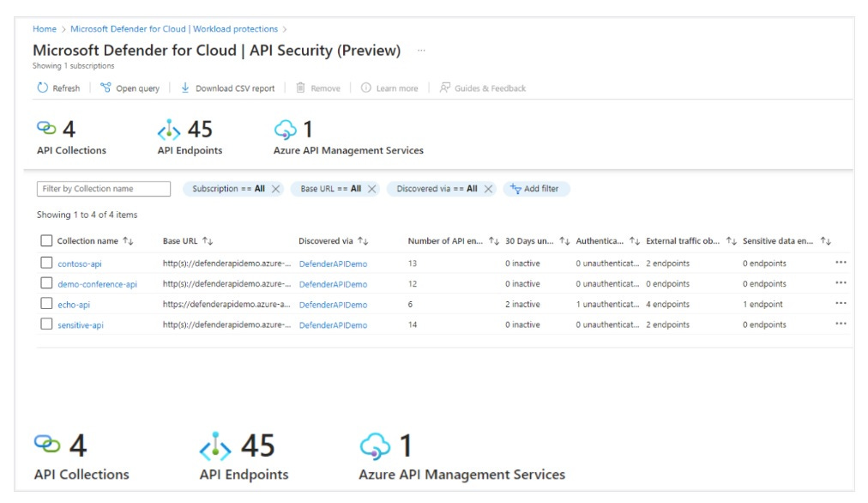Tick the select-all checkbox in header
868x503 pixels.
46,240
